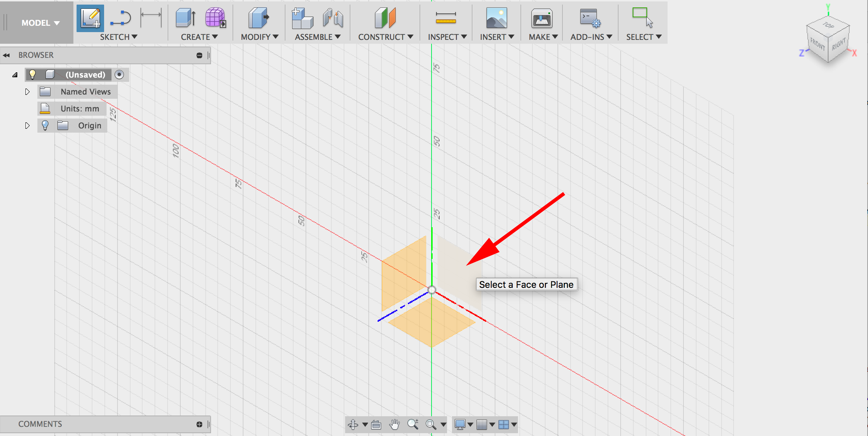
Task: Click the FRONT face of the view cube
Action: (818, 44)
